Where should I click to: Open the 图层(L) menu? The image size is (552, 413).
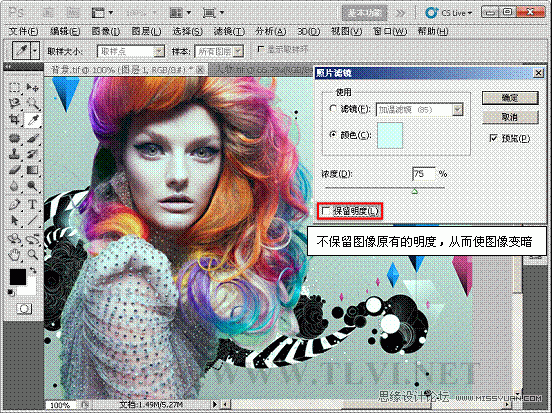click(146, 31)
